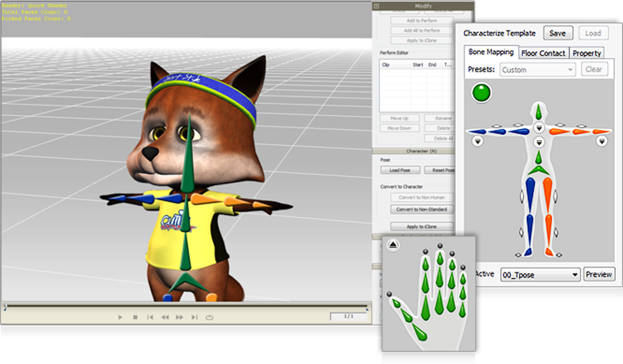
Task: Select the blue calf bone
Action: point(530,230)
